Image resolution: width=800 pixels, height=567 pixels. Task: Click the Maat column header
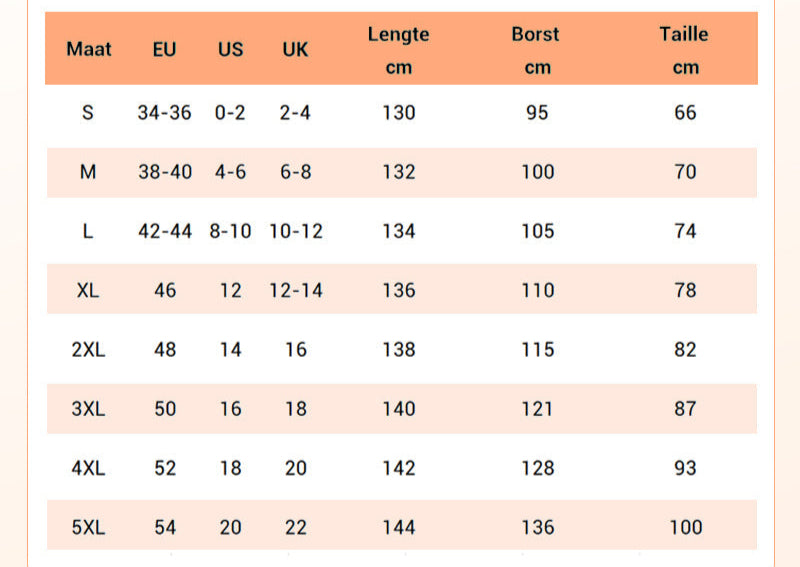click(89, 49)
